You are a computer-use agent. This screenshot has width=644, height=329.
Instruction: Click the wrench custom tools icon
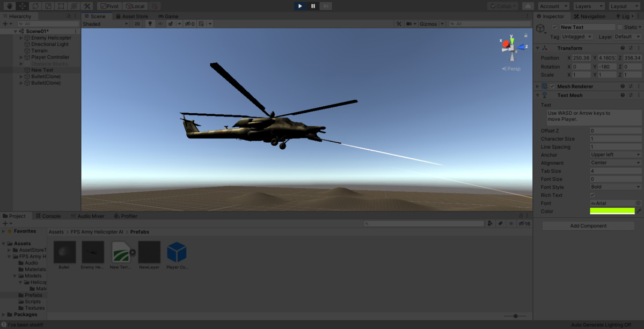pos(87,5)
